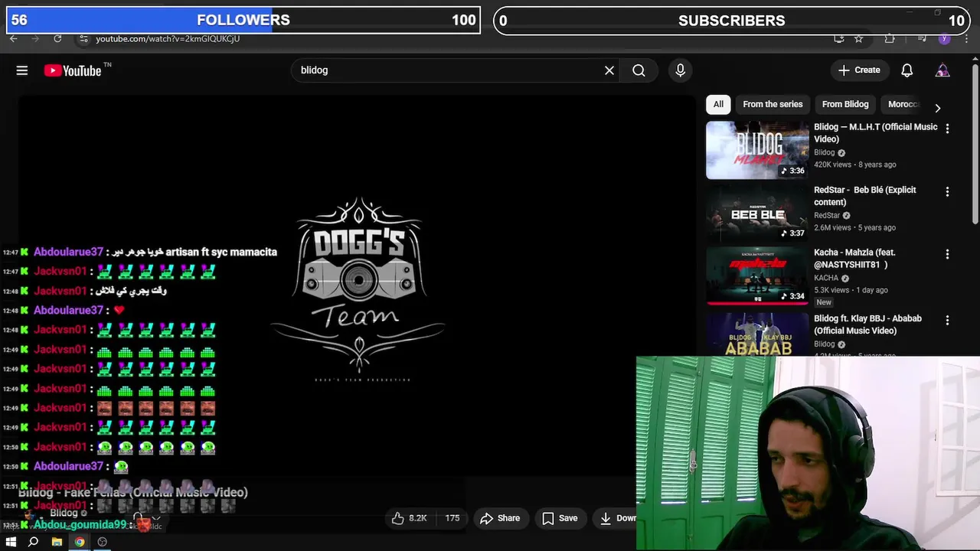Click the magnifier search button
Image resolution: width=980 pixels, height=551 pixels.
point(639,70)
